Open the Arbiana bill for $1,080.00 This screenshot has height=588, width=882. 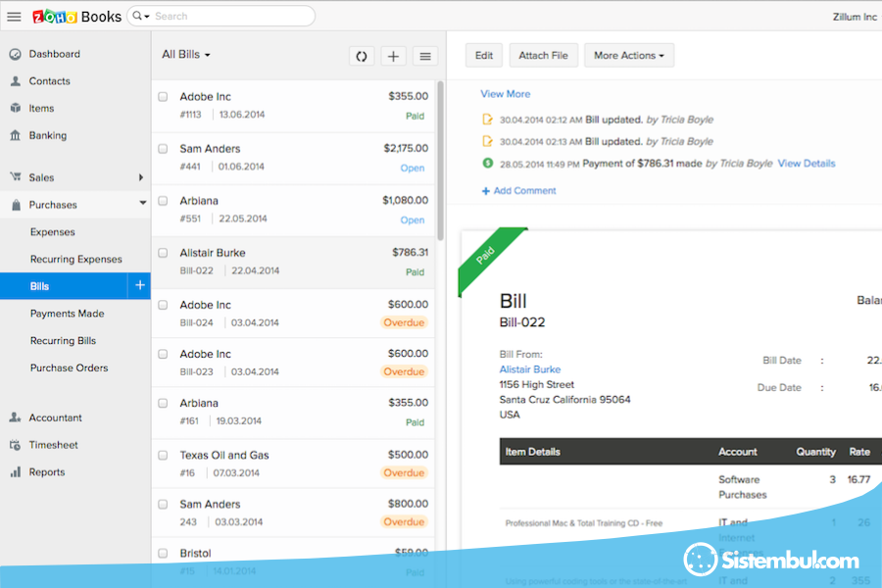click(x=293, y=211)
